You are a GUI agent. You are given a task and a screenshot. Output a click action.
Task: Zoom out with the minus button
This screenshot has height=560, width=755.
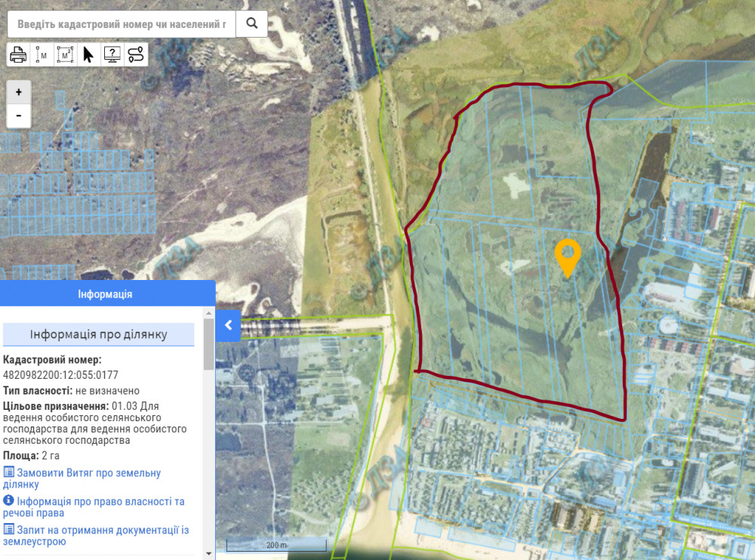(19, 116)
